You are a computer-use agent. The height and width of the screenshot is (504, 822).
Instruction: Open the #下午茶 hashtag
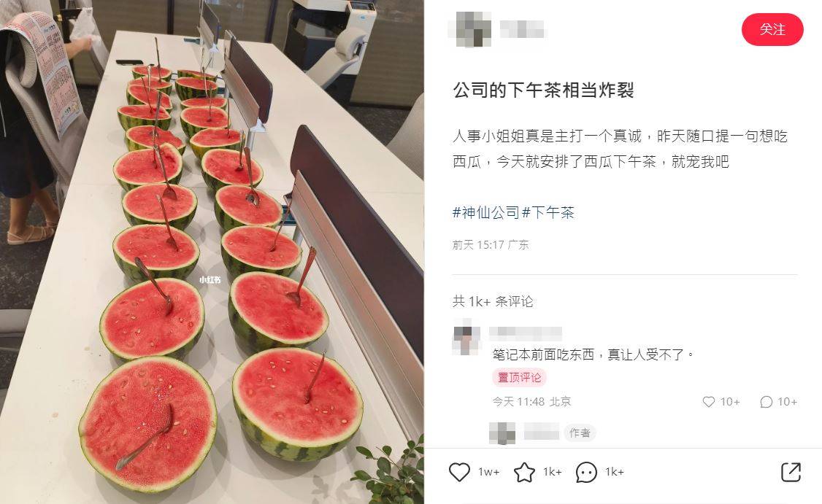pos(548,213)
